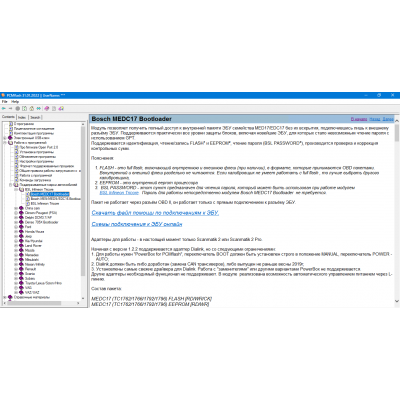The image size is (400, 400).
Task: Expand the Kia/Hyundai tree node
Action: (16, 241)
